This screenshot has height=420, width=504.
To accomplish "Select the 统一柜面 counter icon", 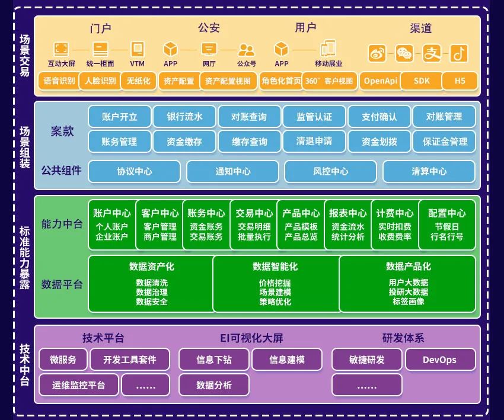I will pyautogui.click(x=101, y=49).
